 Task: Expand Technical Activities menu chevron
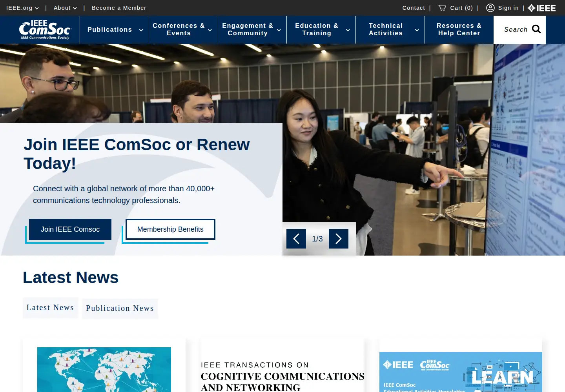pyautogui.click(x=417, y=30)
